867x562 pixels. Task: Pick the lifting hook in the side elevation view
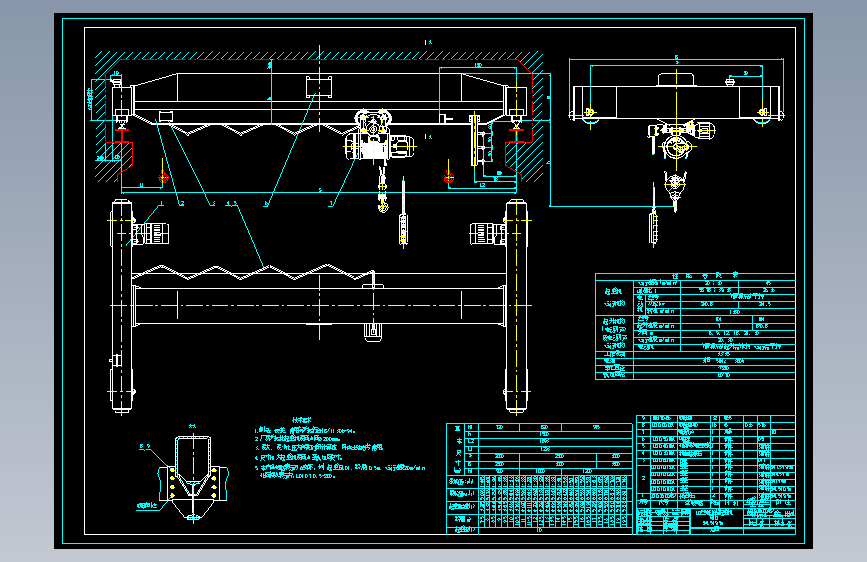pos(675,191)
